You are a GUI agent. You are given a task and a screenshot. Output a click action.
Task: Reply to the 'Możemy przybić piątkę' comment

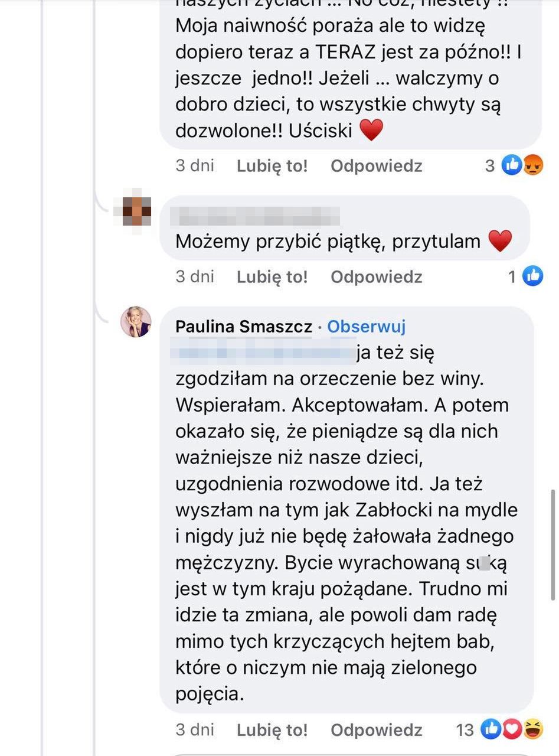click(x=376, y=276)
